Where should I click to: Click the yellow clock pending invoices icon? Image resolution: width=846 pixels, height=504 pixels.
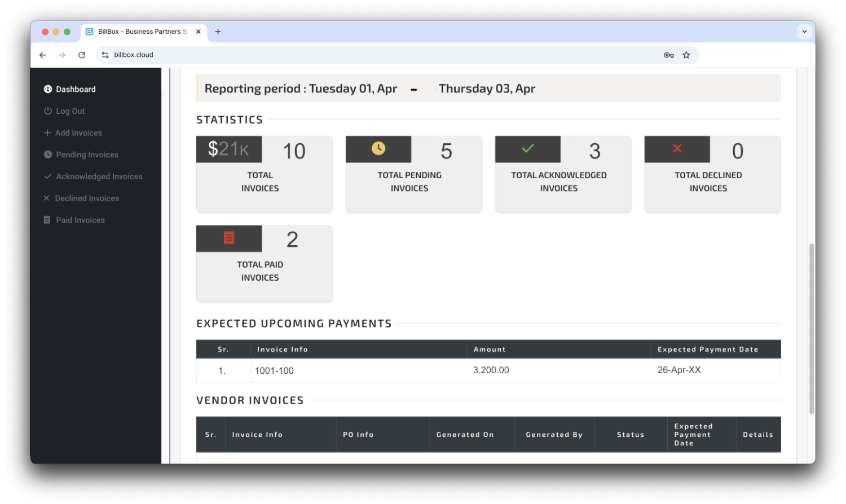click(x=378, y=149)
